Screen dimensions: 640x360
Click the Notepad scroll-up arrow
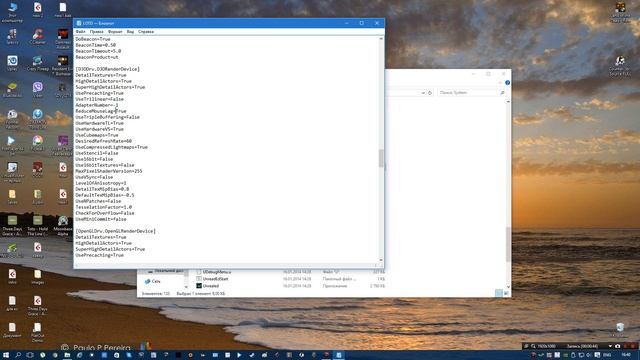click(381, 39)
